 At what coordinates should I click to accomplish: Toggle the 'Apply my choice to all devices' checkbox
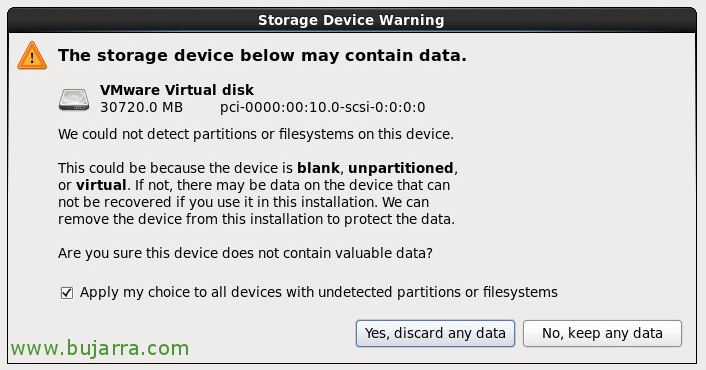67,293
